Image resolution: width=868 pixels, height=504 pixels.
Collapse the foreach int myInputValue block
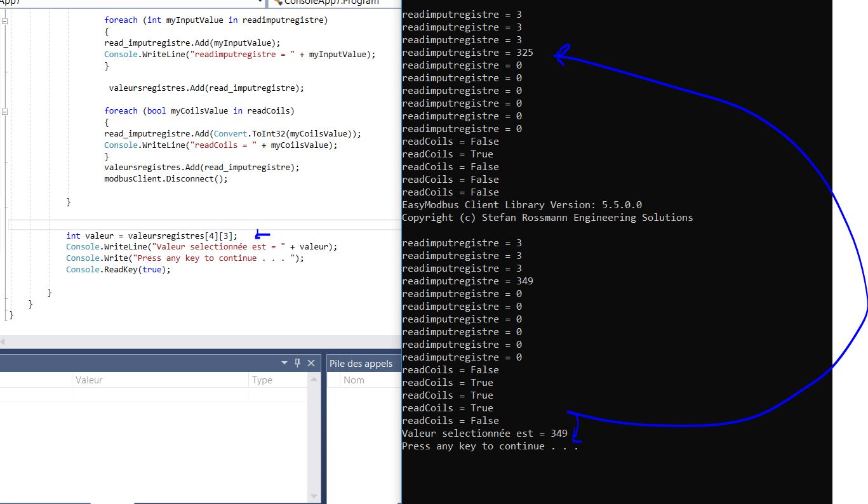(5, 20)
